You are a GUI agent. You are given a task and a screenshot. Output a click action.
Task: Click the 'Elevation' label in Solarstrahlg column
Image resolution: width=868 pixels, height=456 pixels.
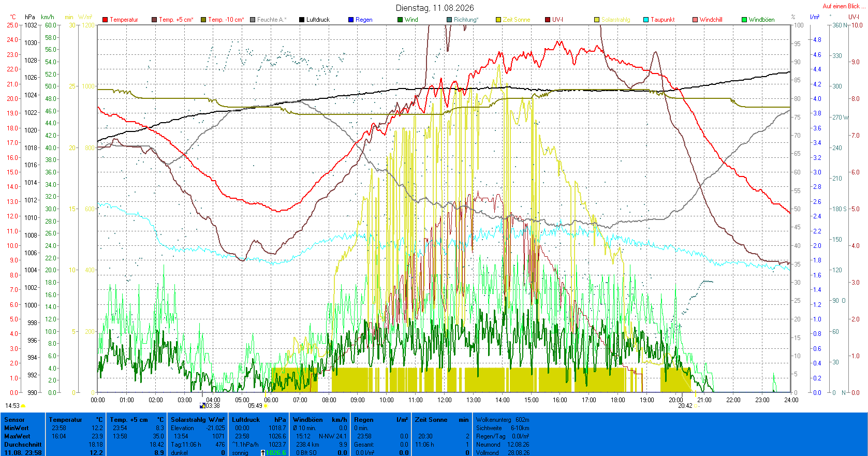click(182, 428)
